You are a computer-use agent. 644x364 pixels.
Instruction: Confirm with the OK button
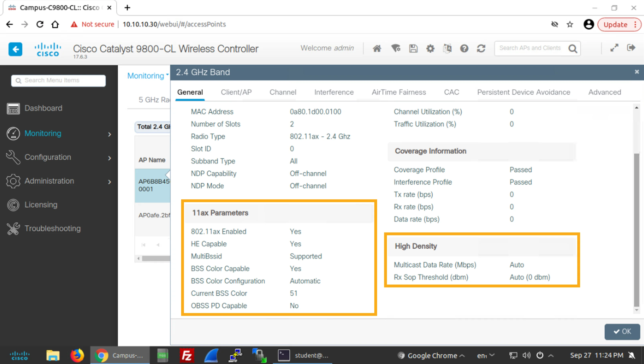622,332
